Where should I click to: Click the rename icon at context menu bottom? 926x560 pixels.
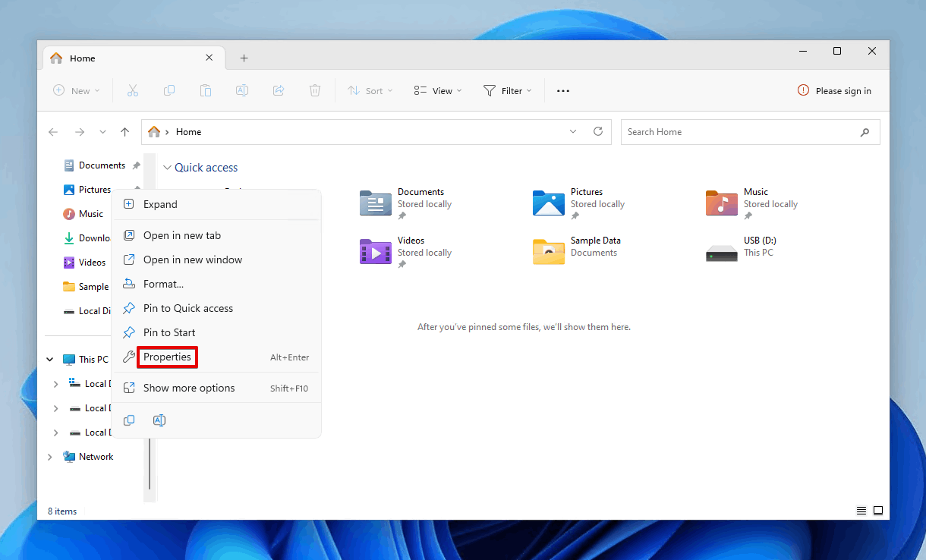pos(159,420)
